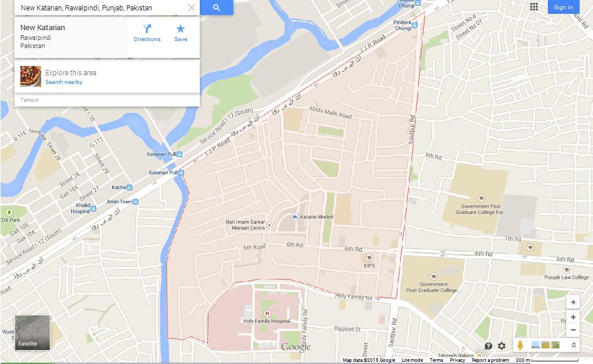Expand the imagery strip double chevron
The image size is (593, 364).
pos(574,345)
